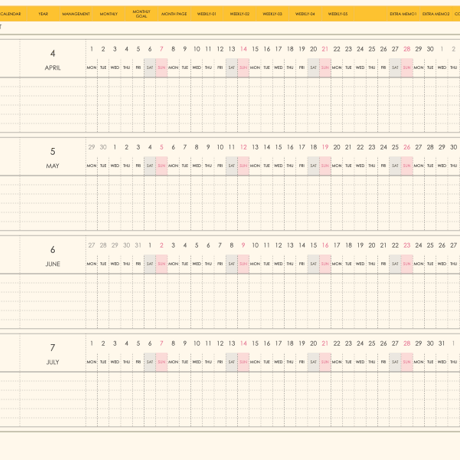
Task: Select date 23 in the June row
Action: coord(407,245)
